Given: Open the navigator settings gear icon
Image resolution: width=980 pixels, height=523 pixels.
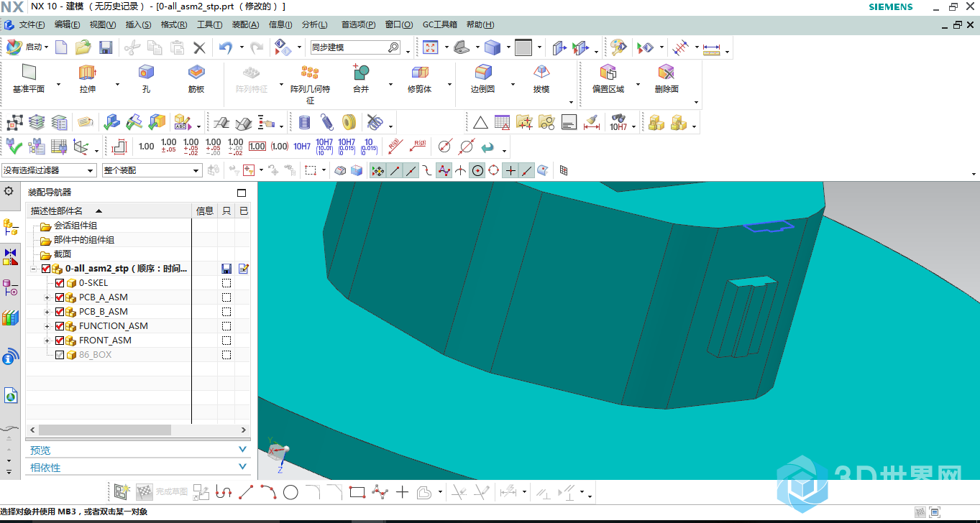Looking at the screenshot, I should tap(9, 191).
